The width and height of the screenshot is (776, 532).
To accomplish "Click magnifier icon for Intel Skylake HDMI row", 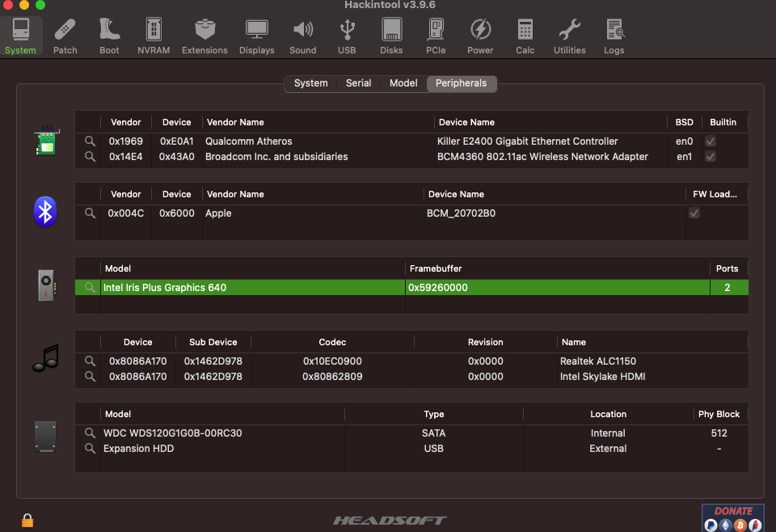I will (x=90, y=377).
